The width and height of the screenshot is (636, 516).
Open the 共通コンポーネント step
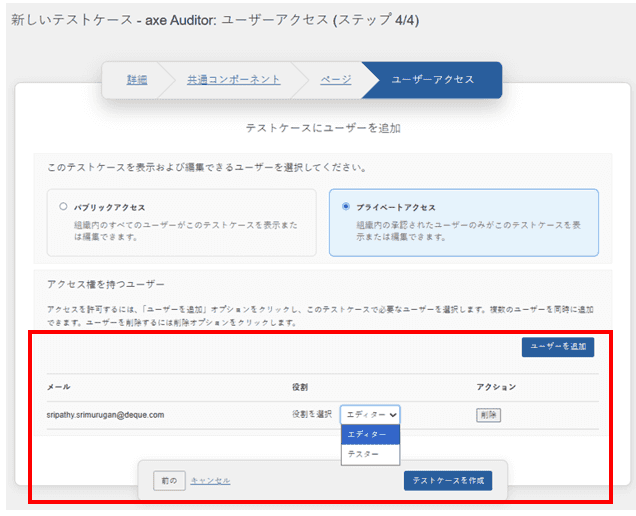tap(232, 80)
